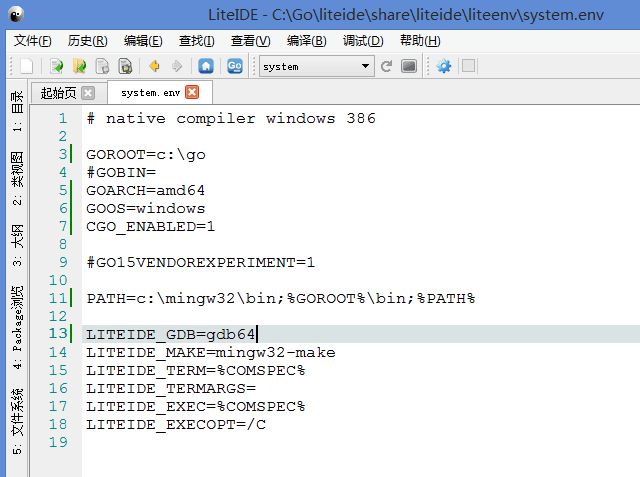The height and width of the screenshot is (477, 640).
Task: Click the "GOOS=windows" line
Action: [145, 209]
